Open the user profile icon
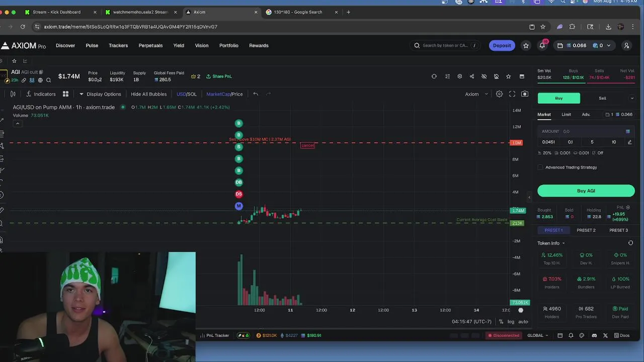 (x=626, y=45)
